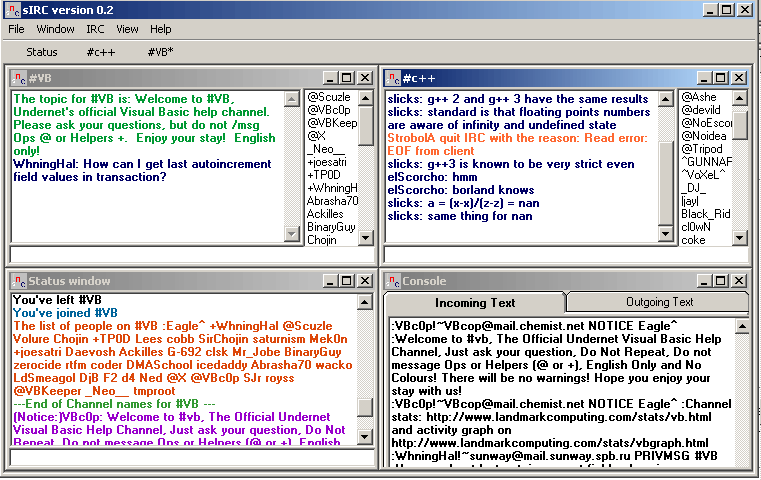This screenshot has width=761, height=480.
Task: Click #c++ chat scrollbar up arrow
Action: 666,99
